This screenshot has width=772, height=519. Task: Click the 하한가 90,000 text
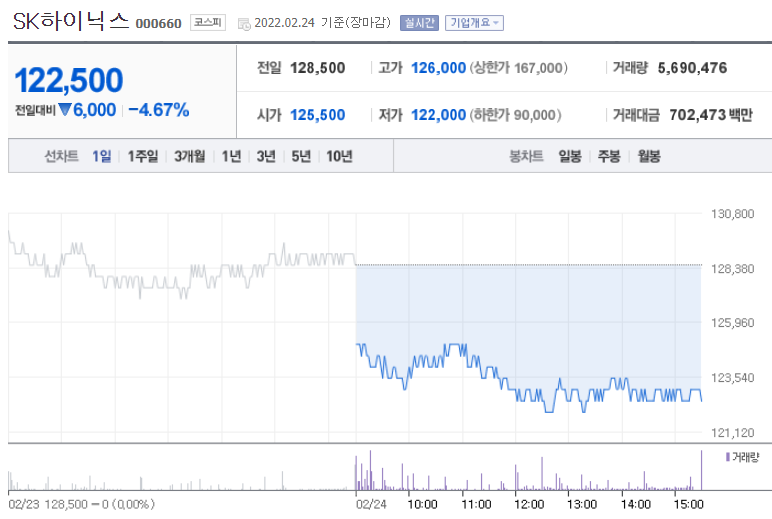pos(515,115)
